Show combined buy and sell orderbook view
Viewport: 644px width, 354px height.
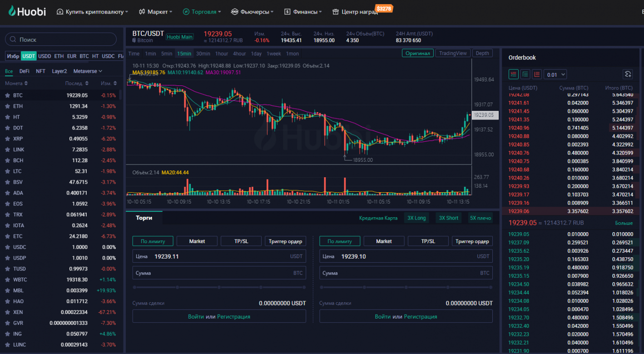point(514,74)
